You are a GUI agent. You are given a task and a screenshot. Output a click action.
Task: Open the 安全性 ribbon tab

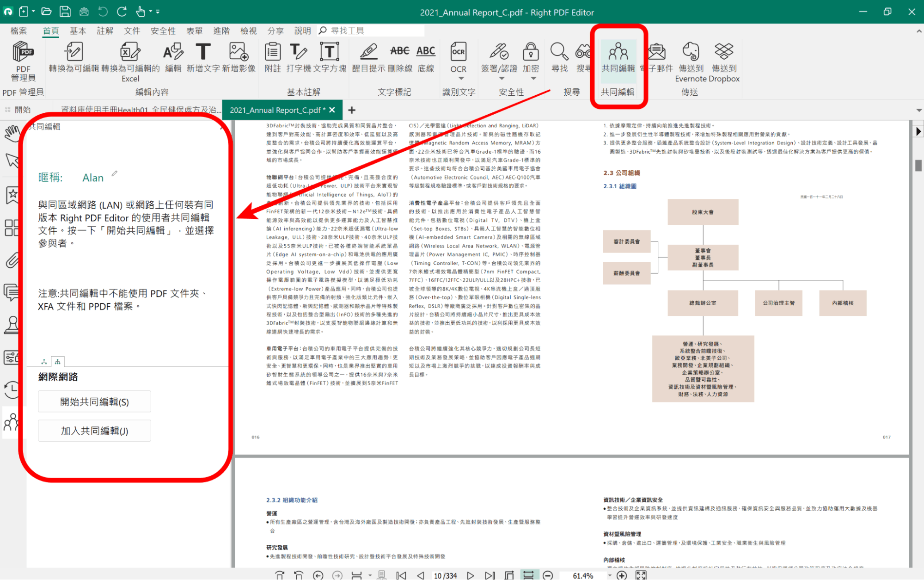(x=163, y=31)
